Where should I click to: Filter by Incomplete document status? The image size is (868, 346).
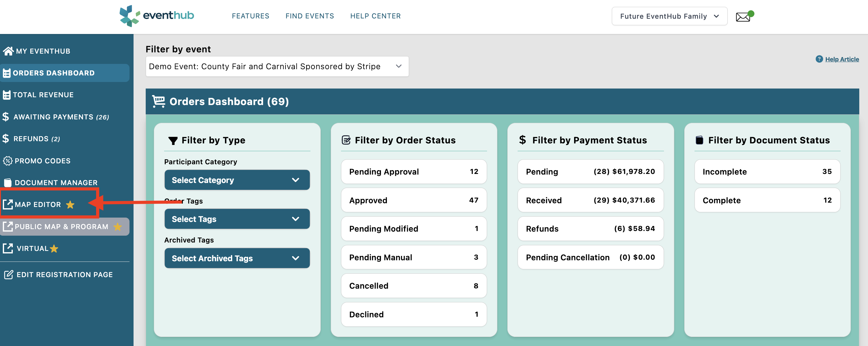coord(767,172)
